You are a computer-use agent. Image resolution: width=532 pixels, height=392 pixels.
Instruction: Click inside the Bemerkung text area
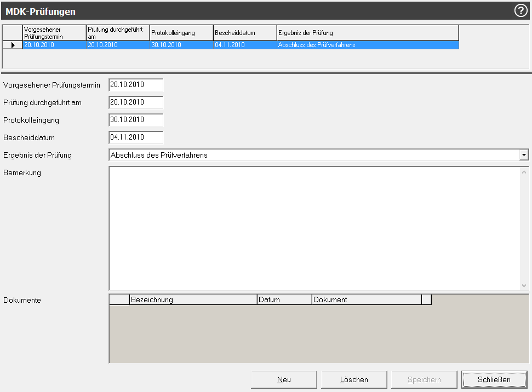tap(314, 228)
